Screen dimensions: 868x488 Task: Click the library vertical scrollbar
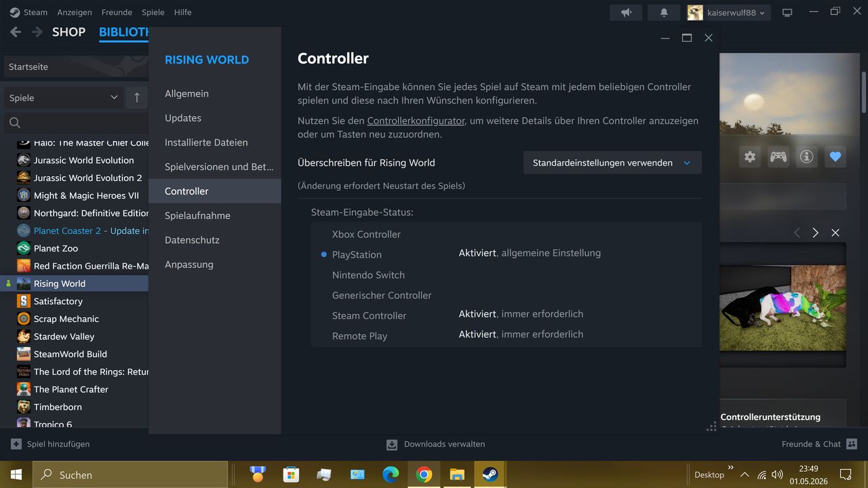tap(863, 92)
